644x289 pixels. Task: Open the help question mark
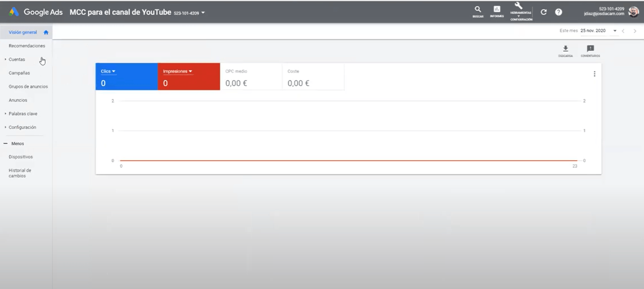(x=559, y=12)
